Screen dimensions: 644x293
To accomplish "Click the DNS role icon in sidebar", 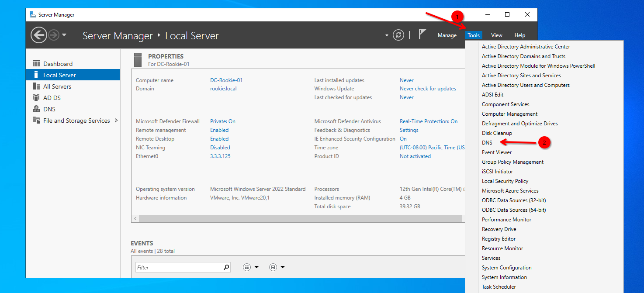I will point(36,109).
